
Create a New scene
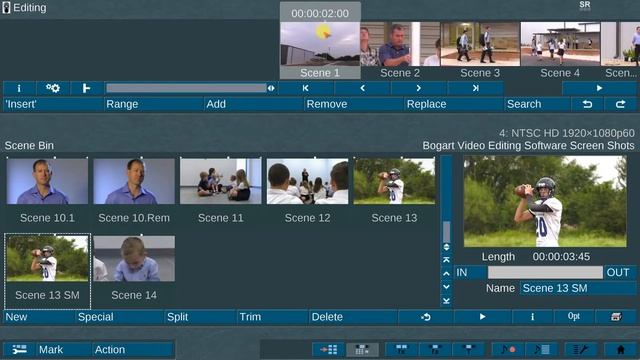[39, 317]
